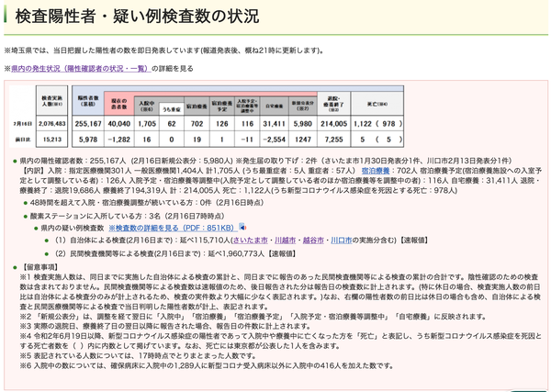Image resolution: width=551 pixels, height=392 pixels.
Task: Click the line （2）民間検査機関等による検査 延べ1,960,773人
Action: tap(174, 253)
